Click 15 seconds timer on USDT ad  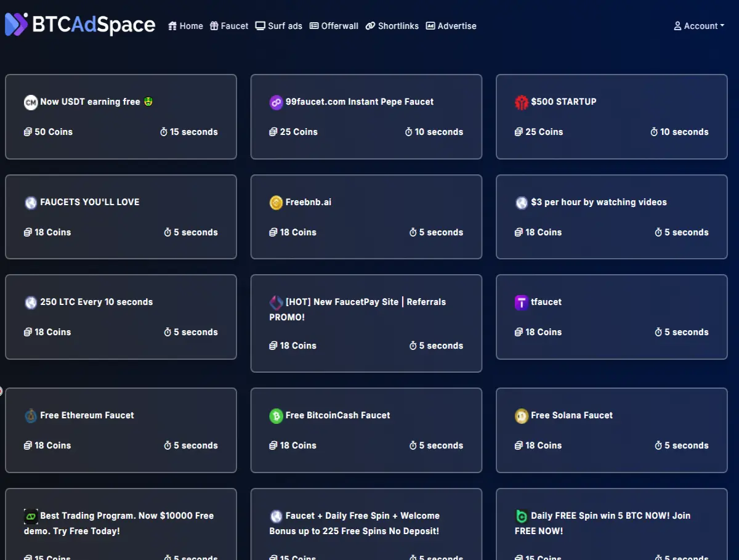(188, 132)
